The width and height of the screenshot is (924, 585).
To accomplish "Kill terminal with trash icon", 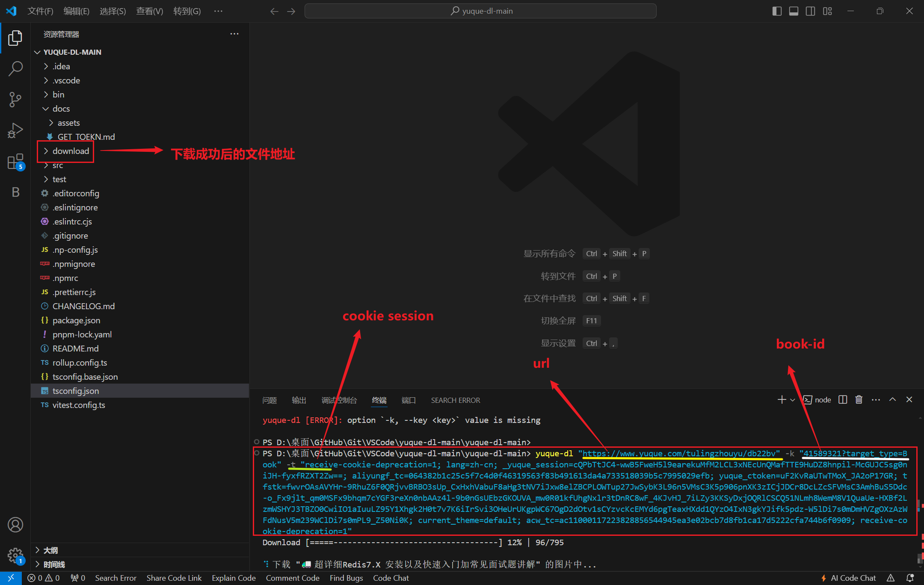I will tap(859, 399).
